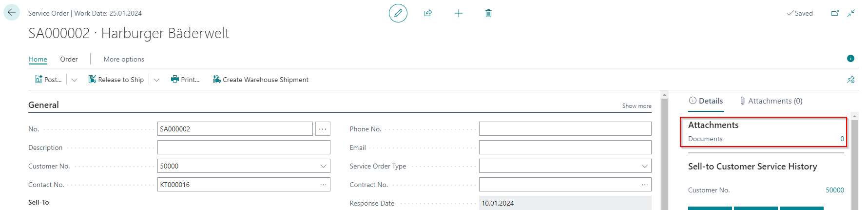Expand the Post dropdown arrow
This screenshot has height=210, width=868.
pyautogui.click(x=74, y=80)
